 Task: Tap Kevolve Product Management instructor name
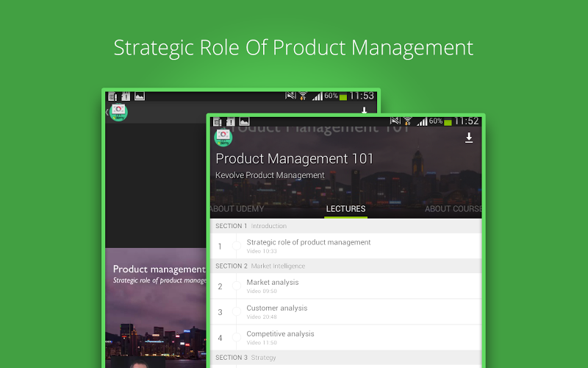click(x=270, y=175)
